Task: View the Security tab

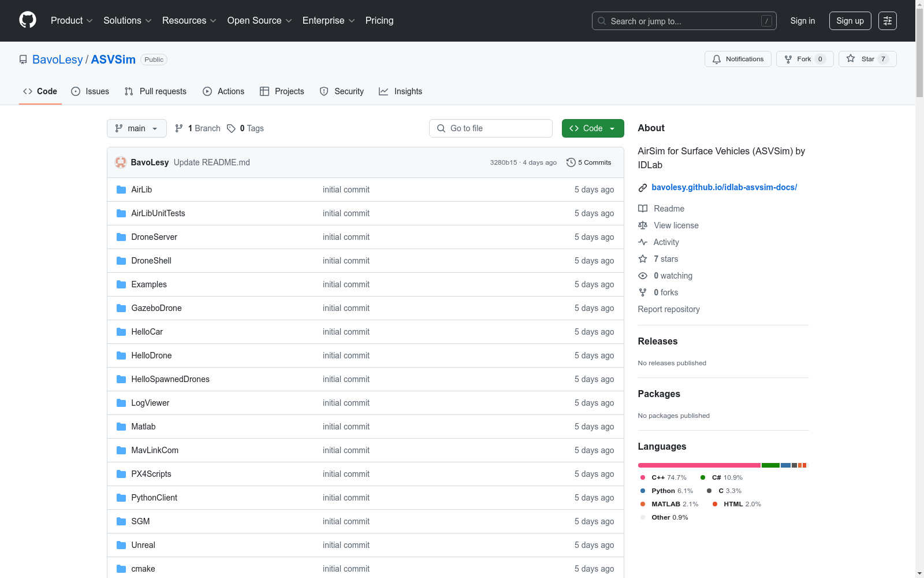Action: (342, 91)
